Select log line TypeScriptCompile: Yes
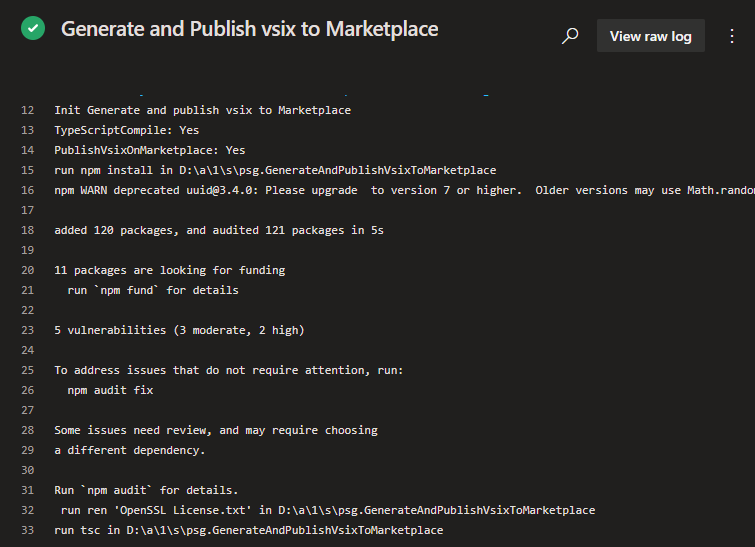 tap(127, 130)
